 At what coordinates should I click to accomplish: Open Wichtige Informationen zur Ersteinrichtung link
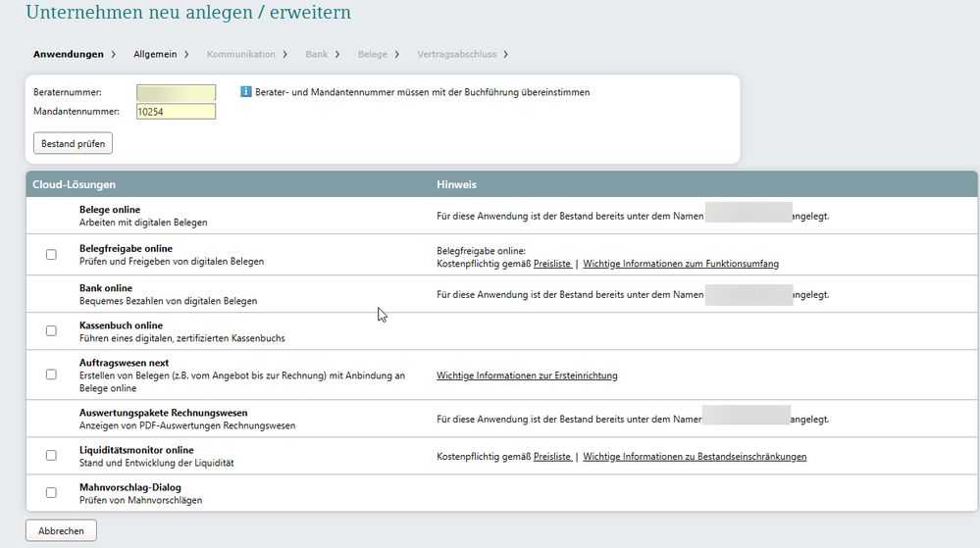(x=527, y=375)
